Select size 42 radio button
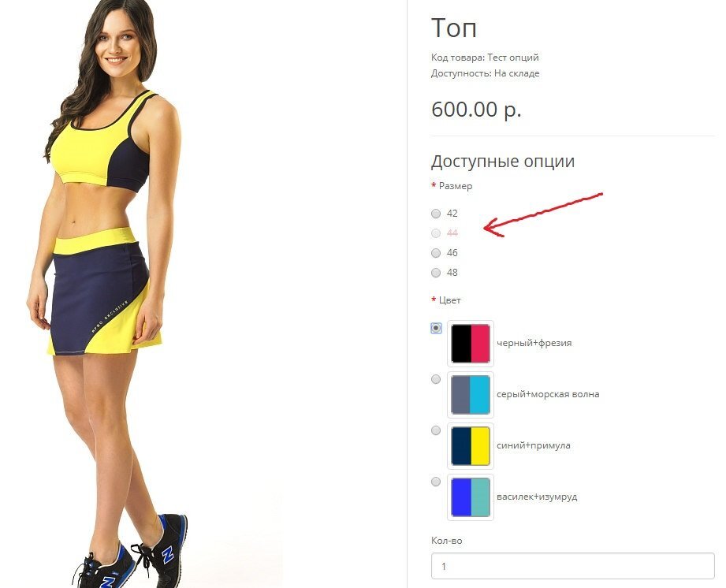 tap(436, 214)
